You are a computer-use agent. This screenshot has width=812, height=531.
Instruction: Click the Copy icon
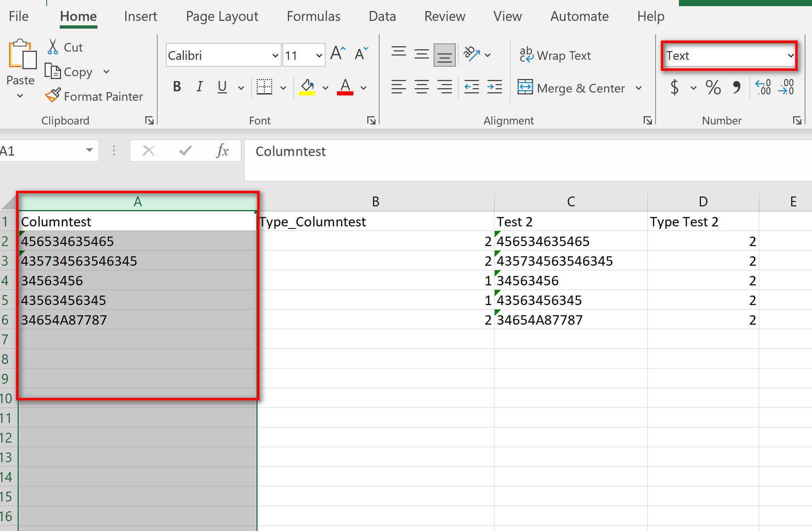point(52,72)
